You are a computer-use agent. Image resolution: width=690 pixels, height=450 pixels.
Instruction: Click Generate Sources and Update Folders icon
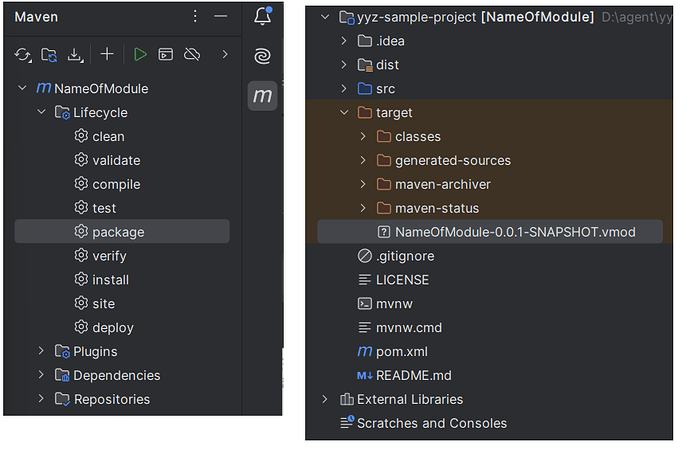pos(49,55)
